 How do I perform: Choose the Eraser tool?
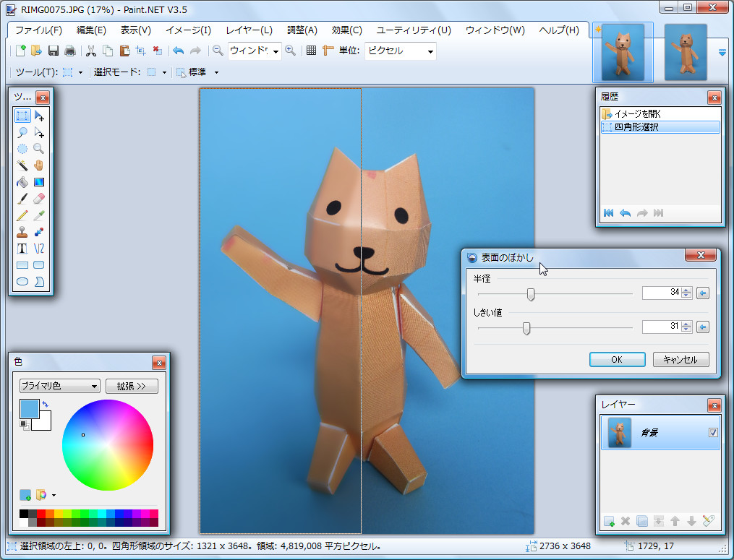tap(39, 199)
